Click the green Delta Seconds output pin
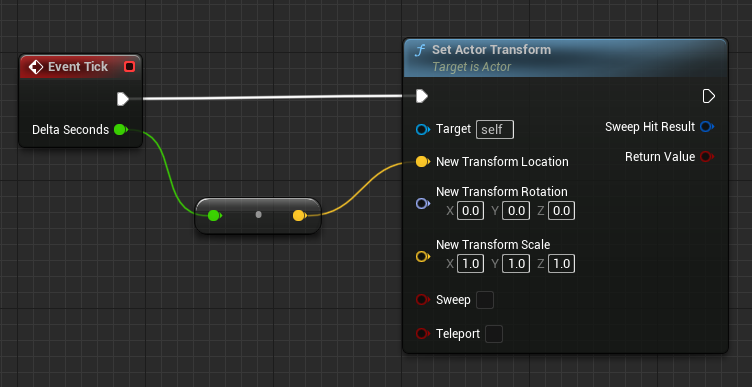The image size is (752, 387). click(120, 129)
